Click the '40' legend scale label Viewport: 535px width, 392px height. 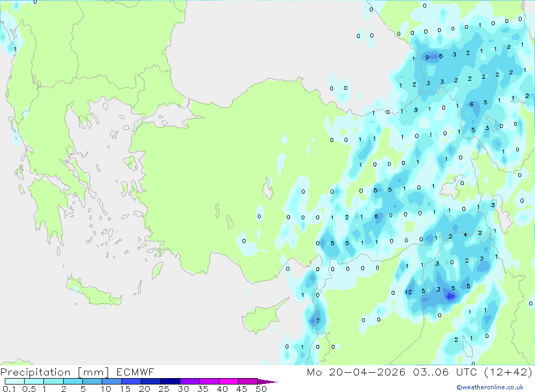(223, 389)
